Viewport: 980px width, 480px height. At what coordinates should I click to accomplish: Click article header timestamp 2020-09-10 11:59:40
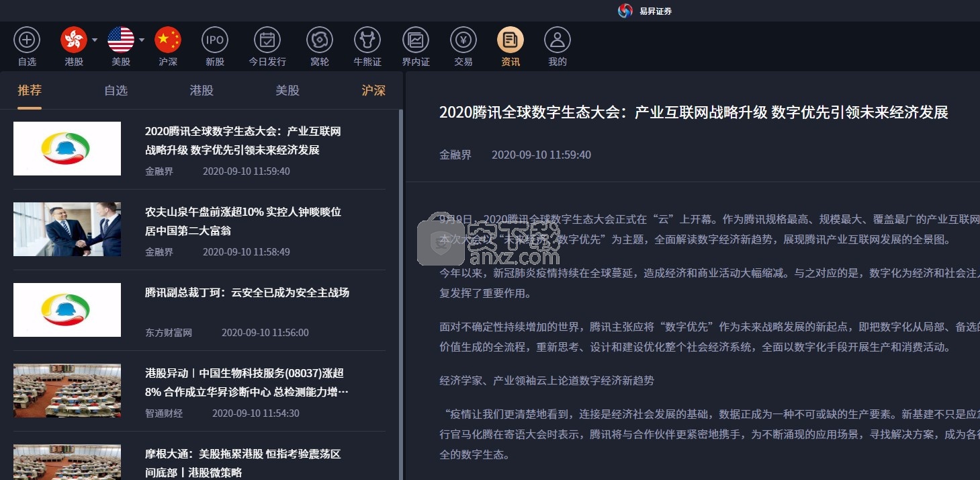click(541, 155)
